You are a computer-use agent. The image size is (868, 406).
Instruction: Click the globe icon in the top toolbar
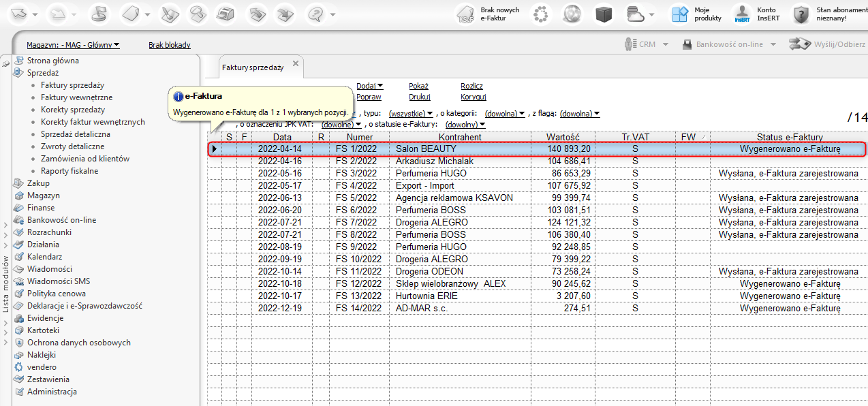(572, 14)
